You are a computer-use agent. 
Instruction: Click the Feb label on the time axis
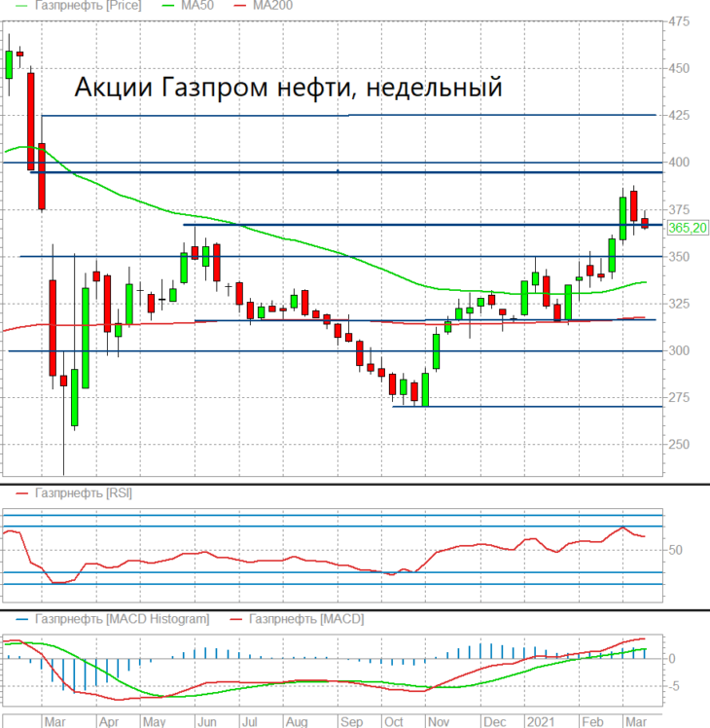tap(592, 722)
